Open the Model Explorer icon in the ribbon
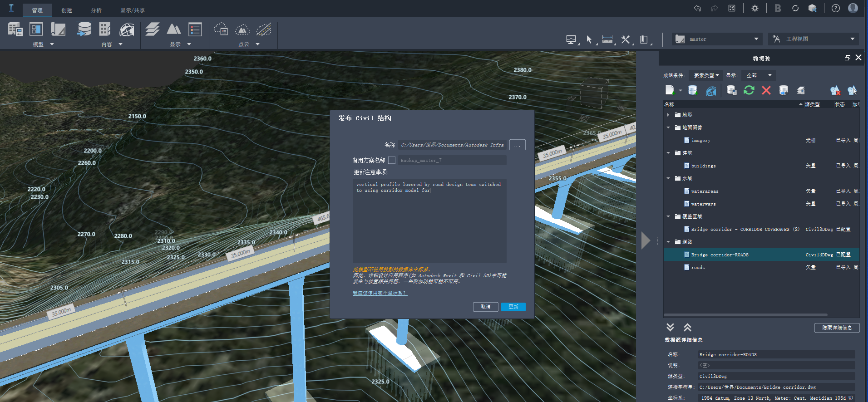Screen dimensions: 868x402 pos(15,29)
